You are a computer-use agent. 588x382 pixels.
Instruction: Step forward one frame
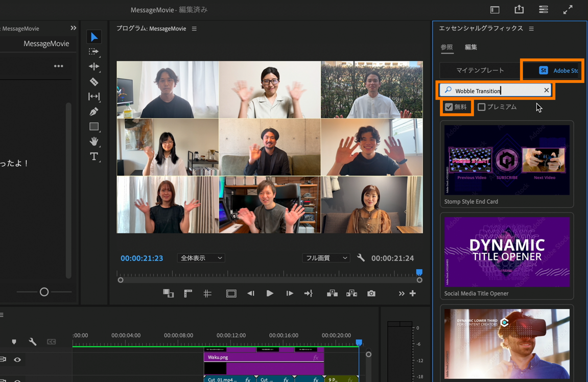tap(290, 293)
